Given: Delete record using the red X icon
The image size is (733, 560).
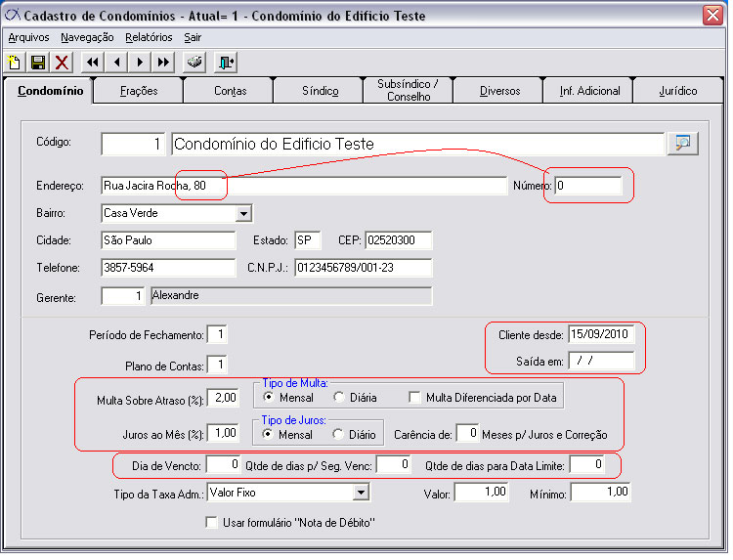Looking at the screenshot, I should pyautogui.click(x=61, y=63).
